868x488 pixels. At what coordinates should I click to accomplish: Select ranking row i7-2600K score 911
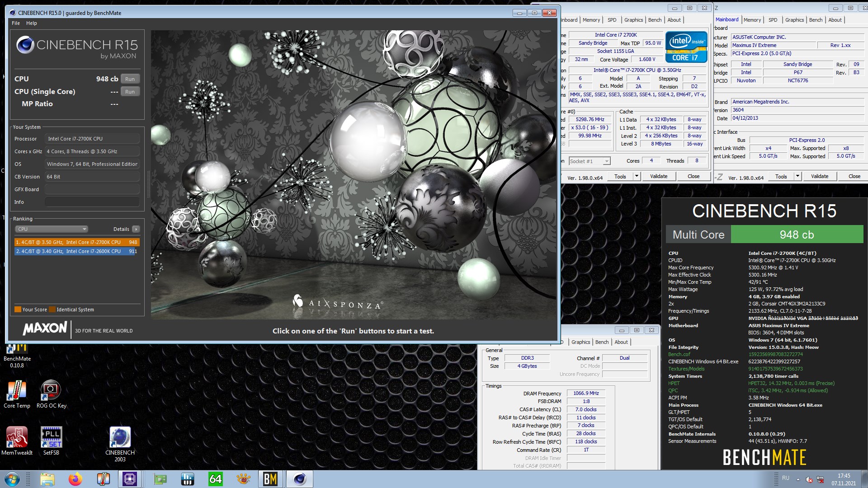(x=77, y=251)
